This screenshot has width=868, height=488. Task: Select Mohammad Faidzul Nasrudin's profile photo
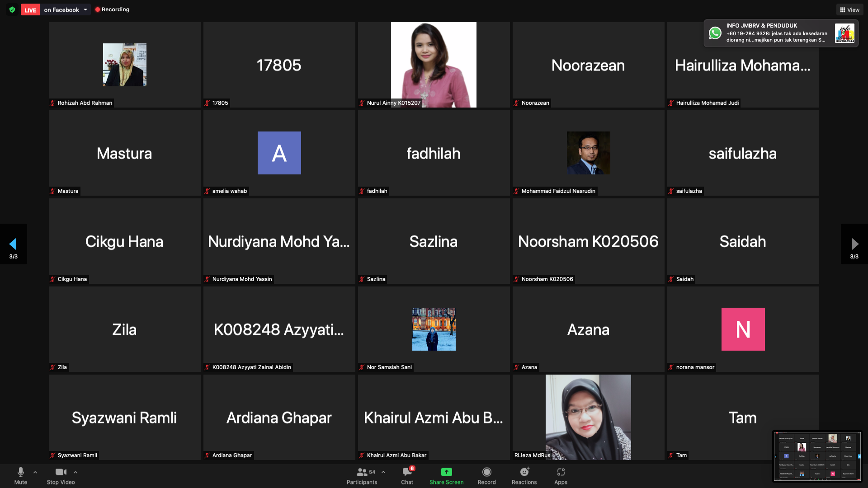click(x=589, y=153)
